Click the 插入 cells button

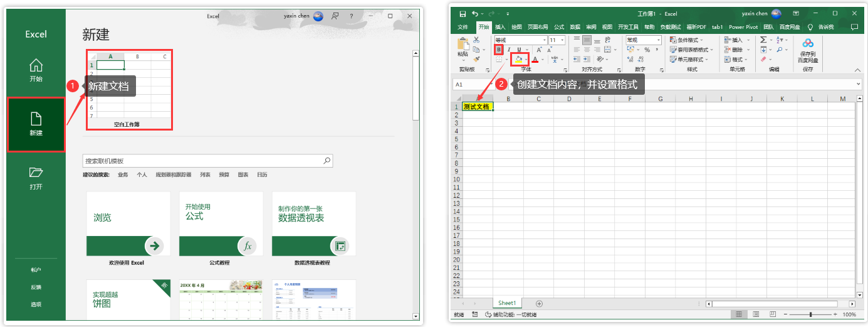736,40
